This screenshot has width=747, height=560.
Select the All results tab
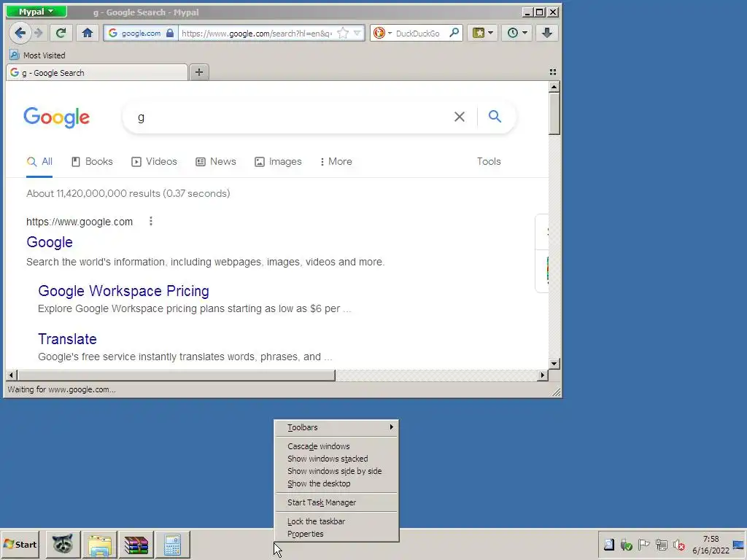click(x=39, y=161)
